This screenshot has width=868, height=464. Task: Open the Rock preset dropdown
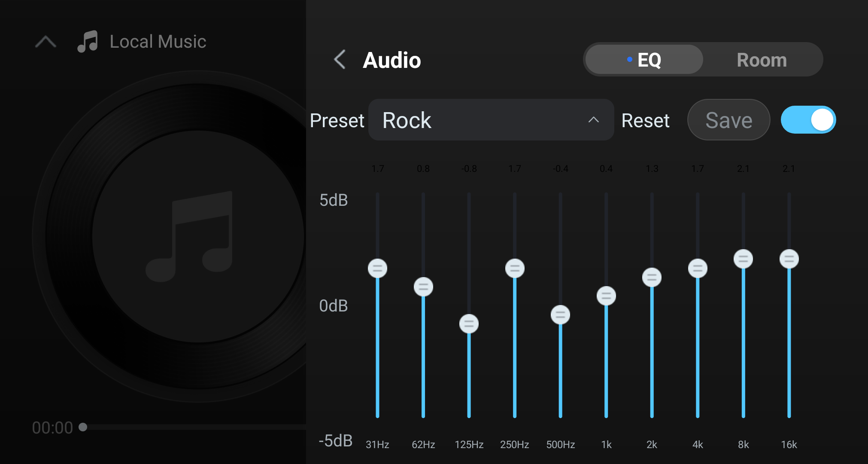point(491,120)
